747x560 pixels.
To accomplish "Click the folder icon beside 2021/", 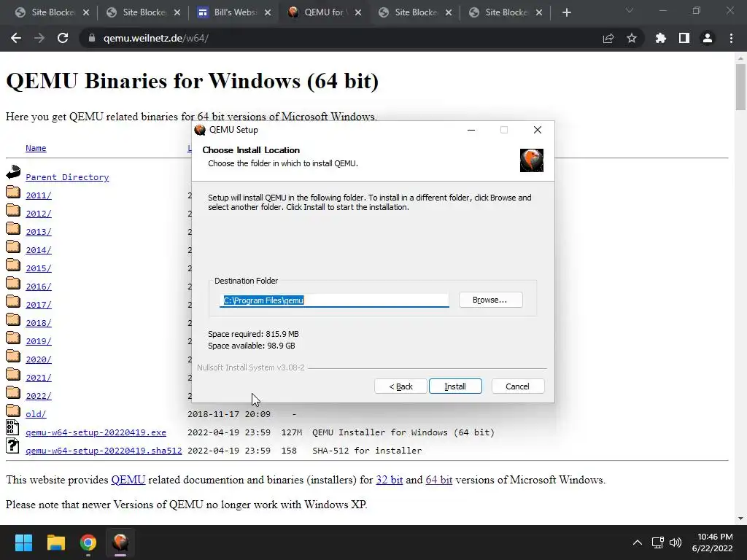I will coord(13,374).
